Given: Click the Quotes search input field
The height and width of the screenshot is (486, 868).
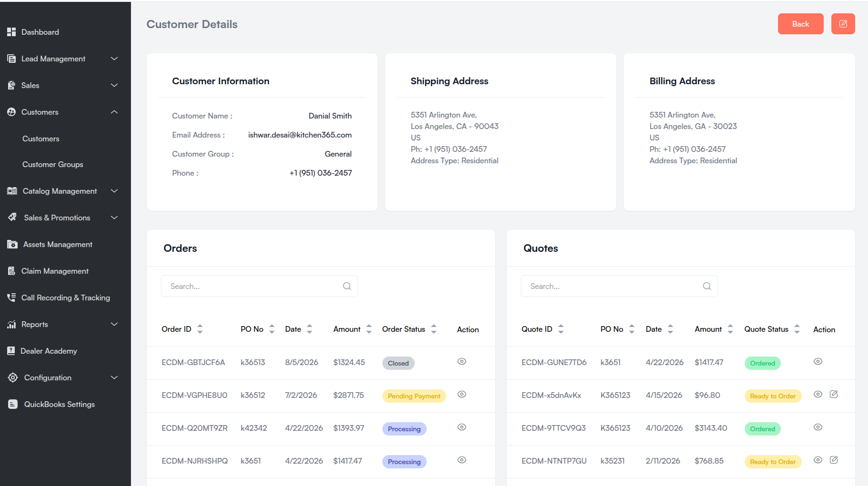Looking at the screenshot, I should [x=619, y=286].
